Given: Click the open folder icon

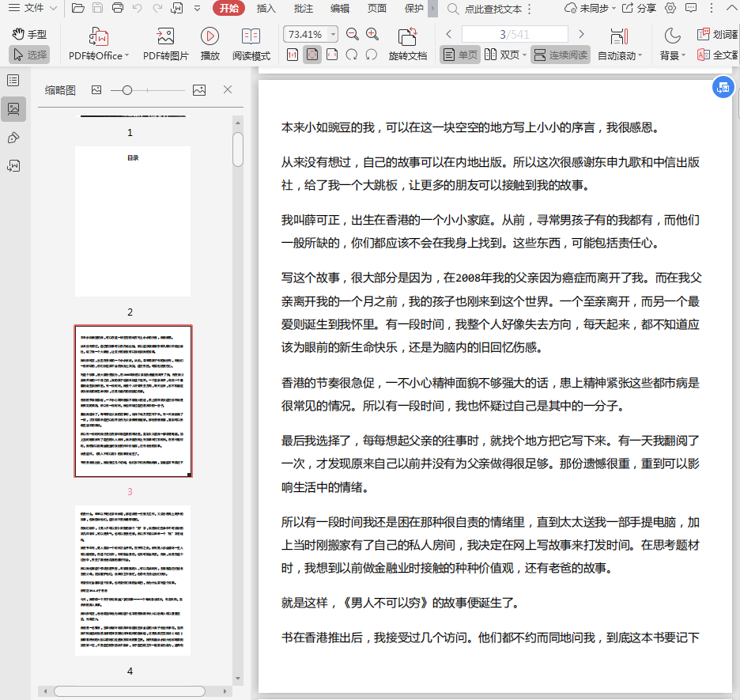Looking at the screenshot, I should [x=77, y=8].
